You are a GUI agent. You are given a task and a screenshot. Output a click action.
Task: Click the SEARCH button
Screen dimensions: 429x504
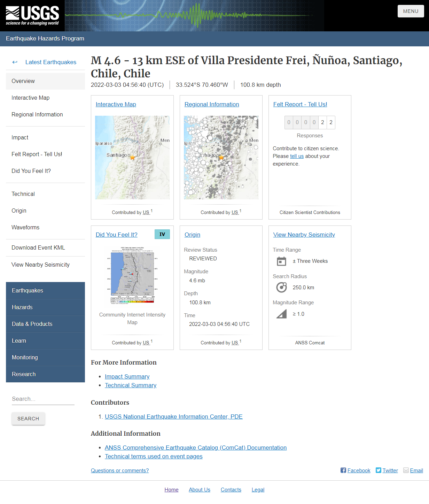tap(28, 419)
